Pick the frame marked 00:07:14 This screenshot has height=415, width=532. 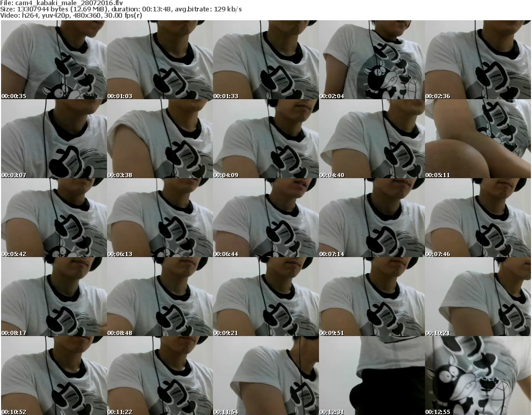371,218
